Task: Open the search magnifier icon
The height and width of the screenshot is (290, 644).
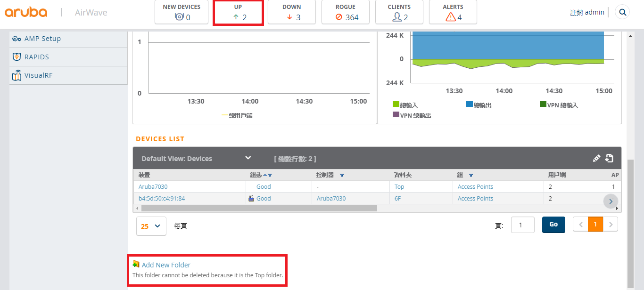Action: click(623, 12)
